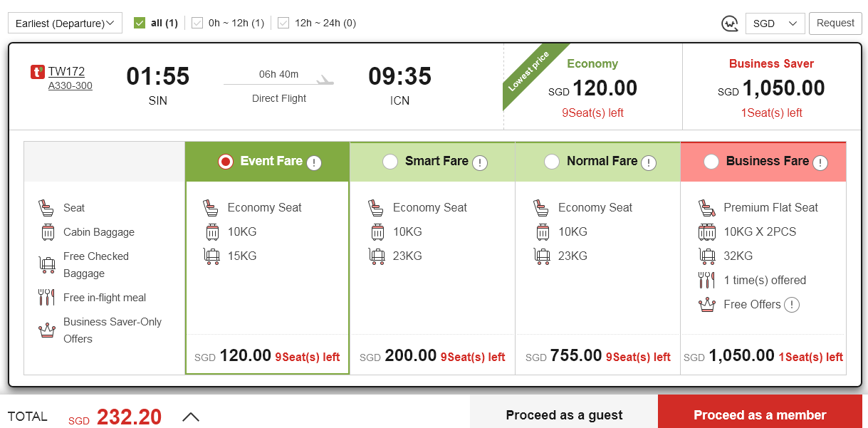Select the Economy SGD 120.00 fare tab

592,87
